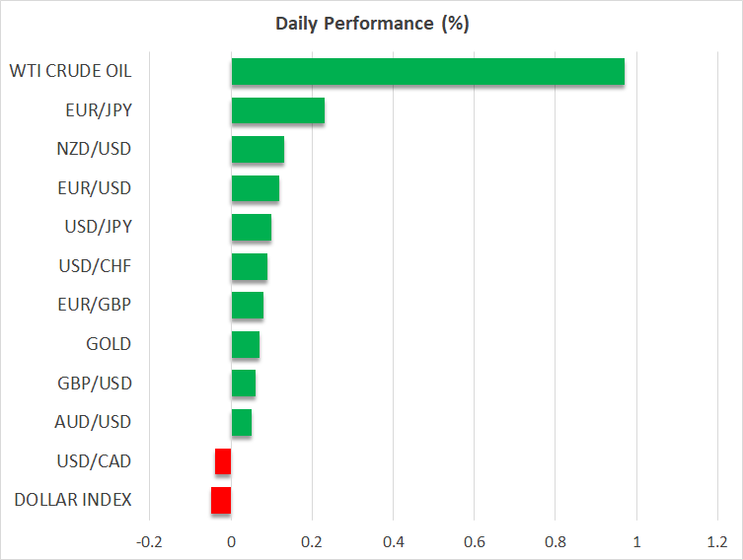
Task: Click the WTI CRUDE OIL green bar
Action: point(427,72)
